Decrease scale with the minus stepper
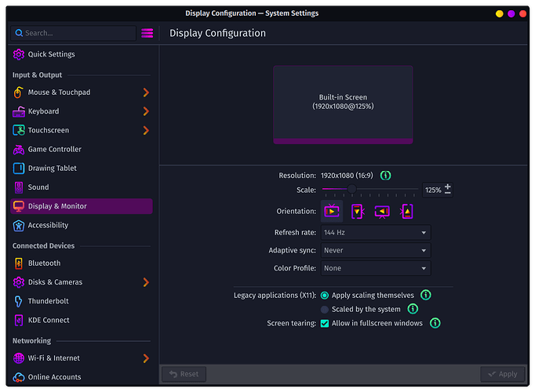This screenshot has width=535, height=392. coord(448,193)
